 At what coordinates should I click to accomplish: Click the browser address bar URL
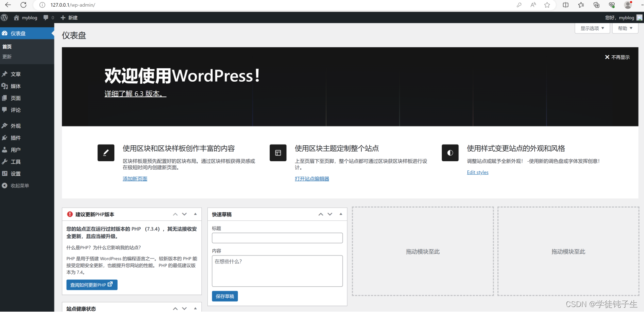[x=72, y=5]
